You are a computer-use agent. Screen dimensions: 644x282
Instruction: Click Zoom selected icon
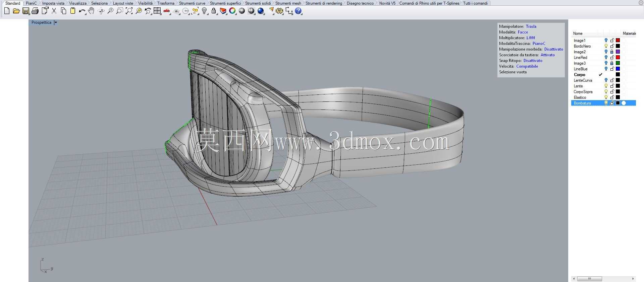[x=138, y=11]
